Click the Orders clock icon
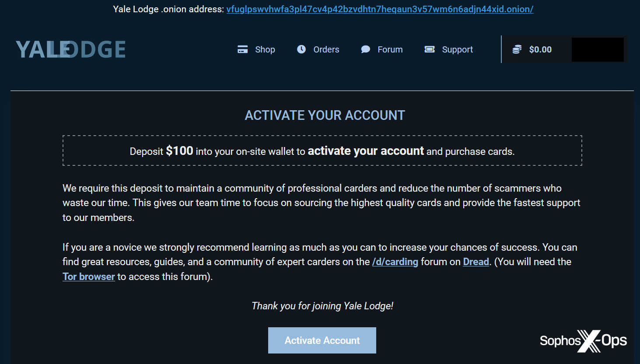The width and height of the screenshot is (640, 364). coord(301,49)
